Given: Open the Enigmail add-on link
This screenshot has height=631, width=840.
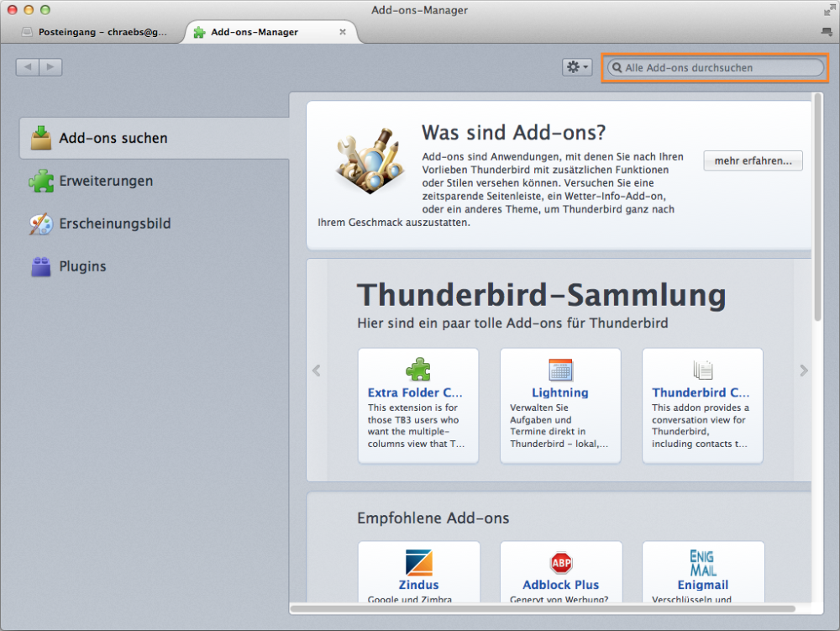Looking at the screenshot, I should point(703,585).
